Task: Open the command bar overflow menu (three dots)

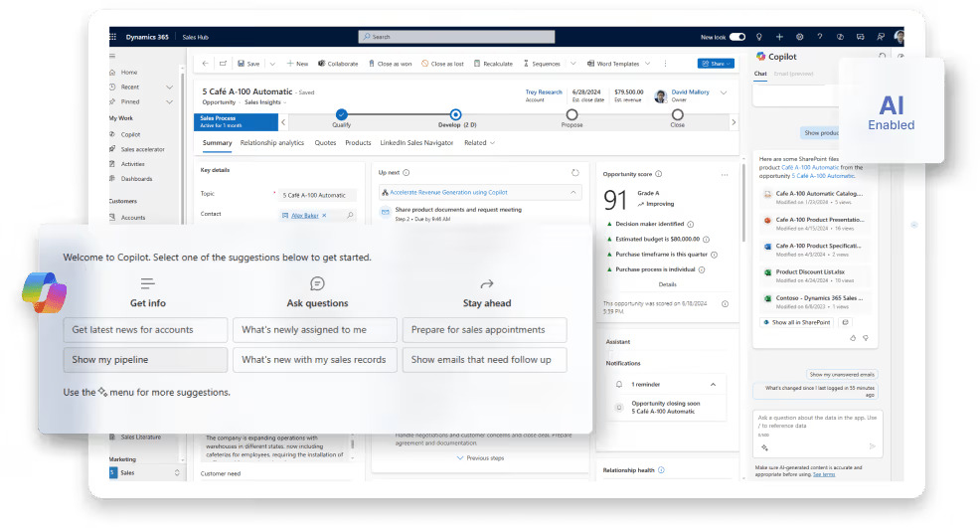Action: 665,64
